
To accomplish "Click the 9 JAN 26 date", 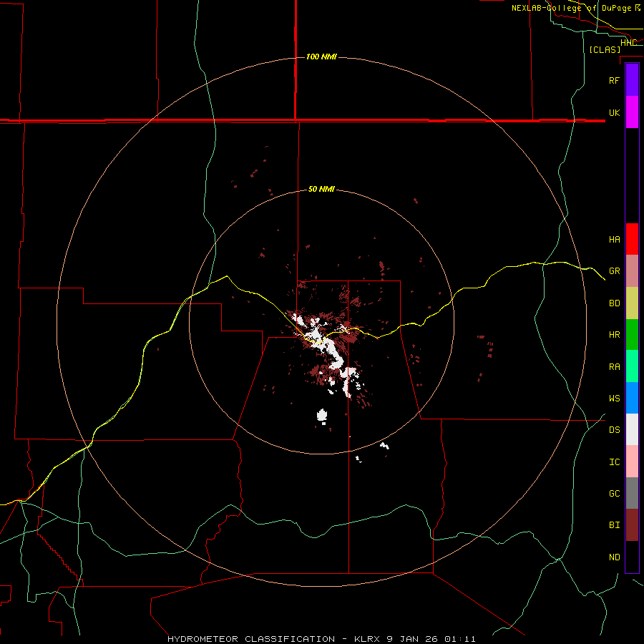I will point(412,639).
